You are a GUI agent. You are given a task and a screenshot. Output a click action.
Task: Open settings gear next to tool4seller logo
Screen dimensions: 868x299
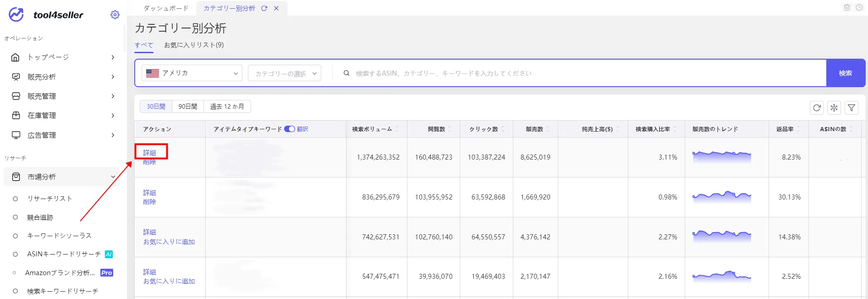point(115,15)
